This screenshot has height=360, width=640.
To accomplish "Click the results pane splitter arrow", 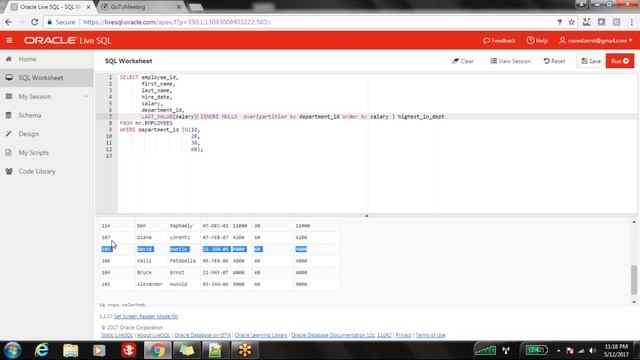I will pyautogui.click(x=366, y=216).
